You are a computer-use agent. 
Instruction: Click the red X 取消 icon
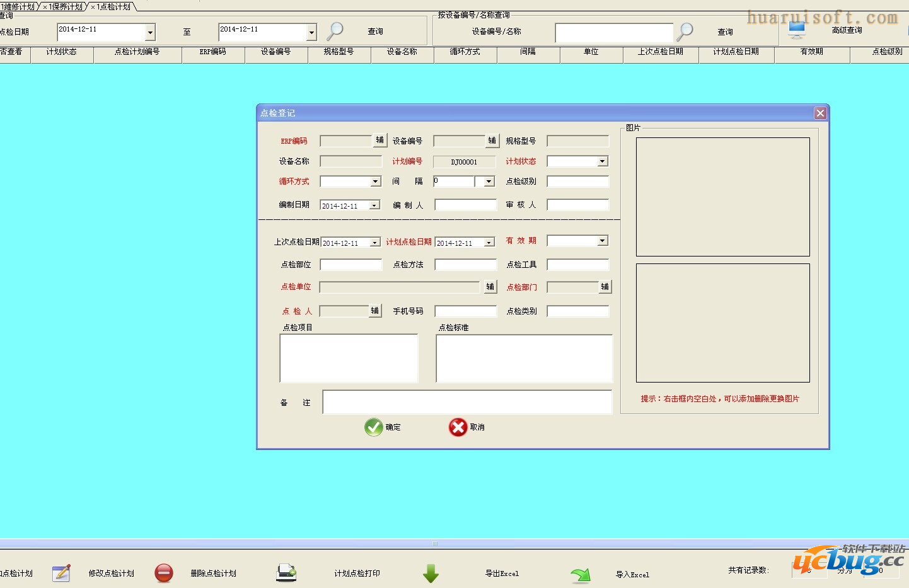coord(458,427)
